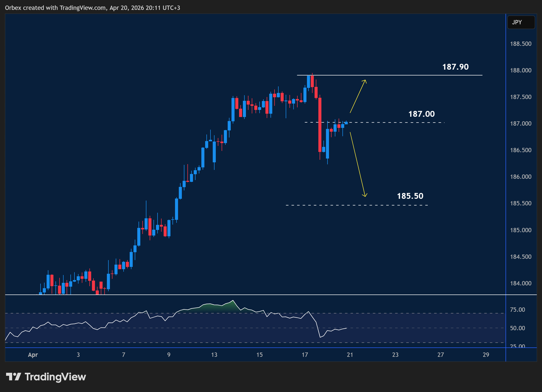542x392 pixels.
Task: Click the 187.00 level label
Action: pyautogui.click(x=421, y=114)
